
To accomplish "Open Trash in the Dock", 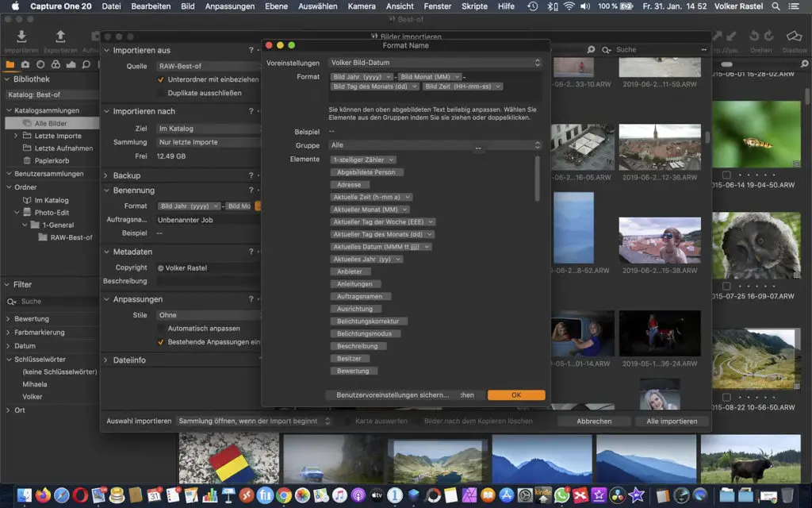I will click(787, 495).
